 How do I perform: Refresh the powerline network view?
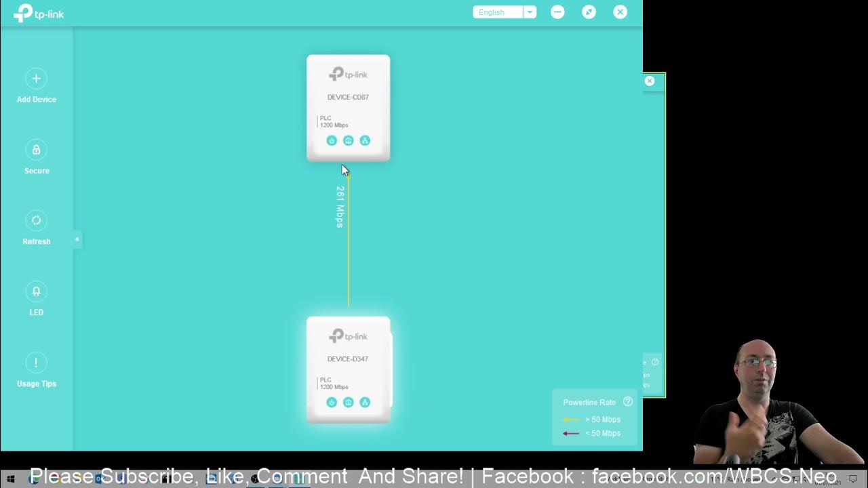[37, 220]
